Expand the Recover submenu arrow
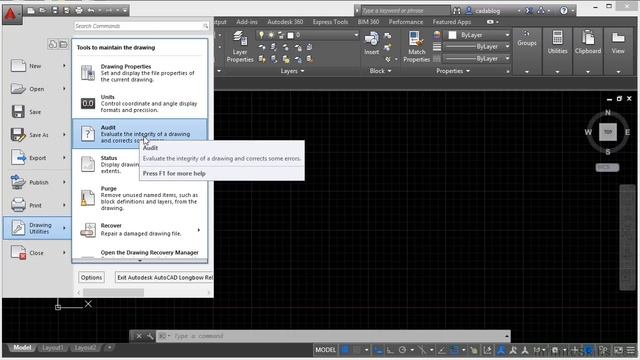The width and height of the screenshot is (640, 360). [199, 230]
